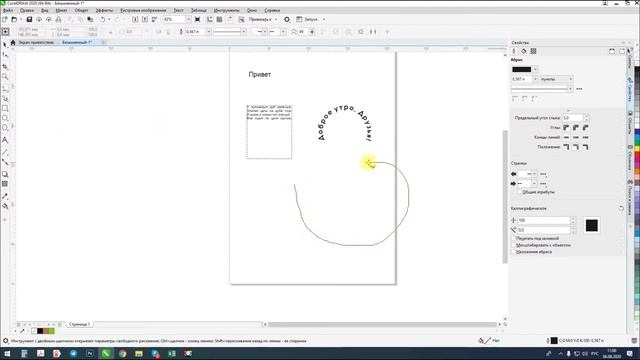Screen dimensions: 640x360
Task: Click the black outline color swatch
Action: (x=522, y=69)
